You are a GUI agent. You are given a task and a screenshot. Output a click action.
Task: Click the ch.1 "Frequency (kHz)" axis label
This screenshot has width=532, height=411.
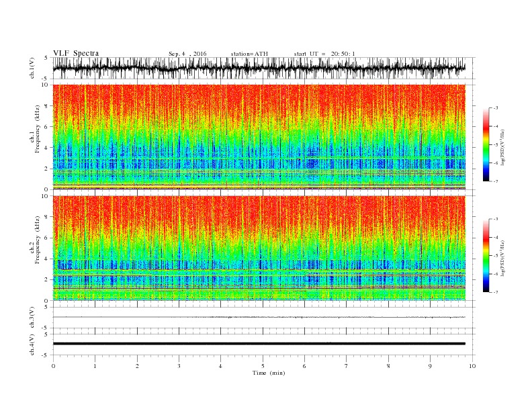38,129
